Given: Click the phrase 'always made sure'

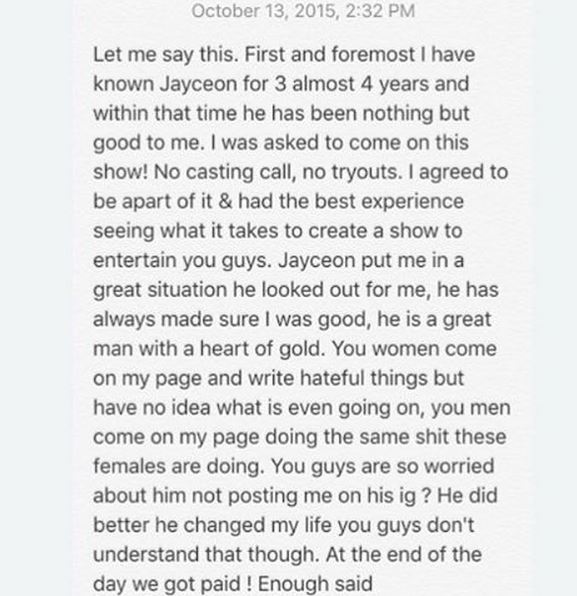Looking at the screenshot, I should [x=176, y=319].
